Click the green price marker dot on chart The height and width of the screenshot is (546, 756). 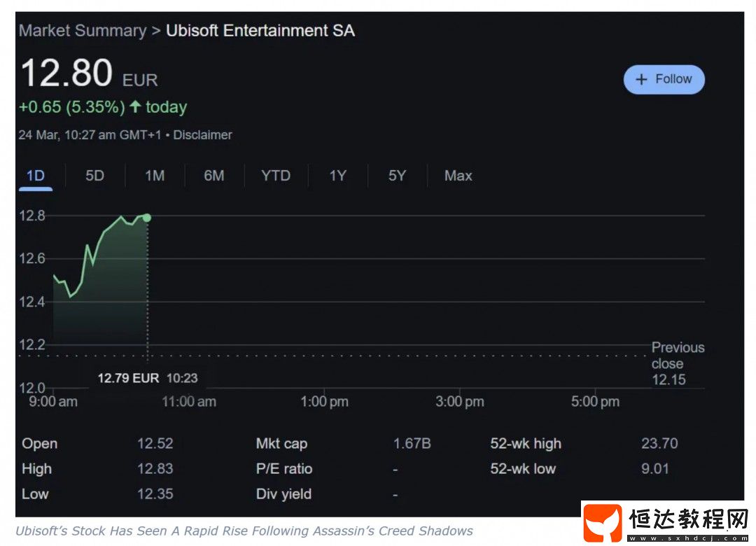(x=147, y=218)
